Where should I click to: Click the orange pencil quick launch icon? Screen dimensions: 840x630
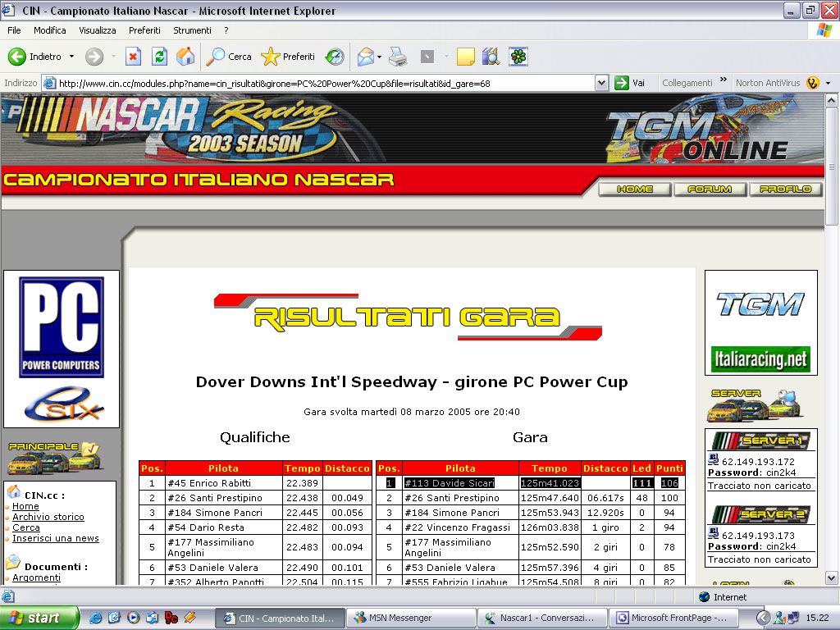190,618
